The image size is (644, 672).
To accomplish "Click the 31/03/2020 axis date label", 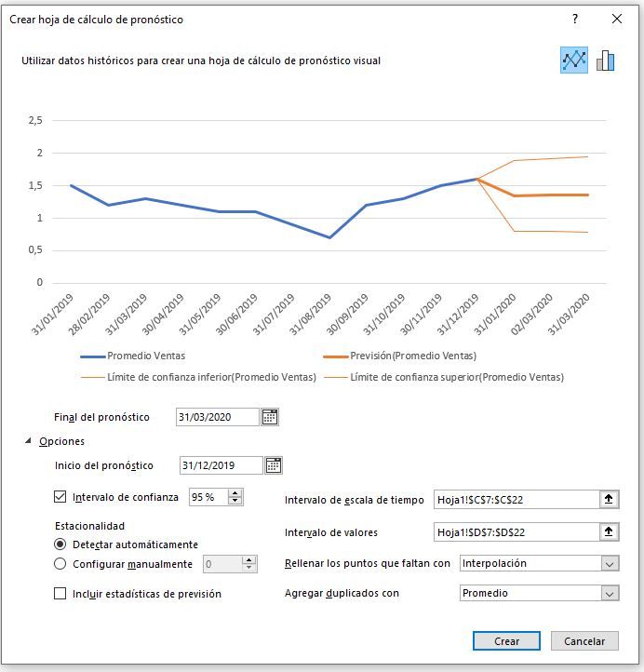I will click(569, 314).
